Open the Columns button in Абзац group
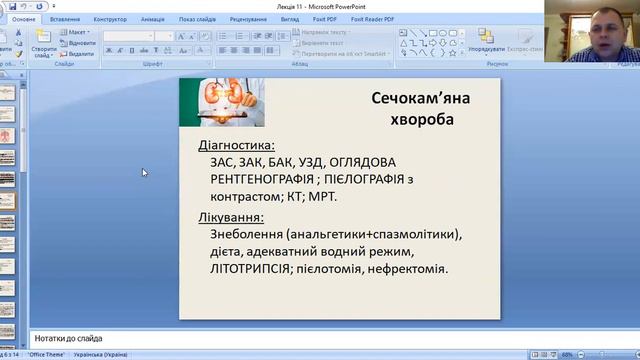640x360 pixels. pyautogui.click(x=271, y=51)
